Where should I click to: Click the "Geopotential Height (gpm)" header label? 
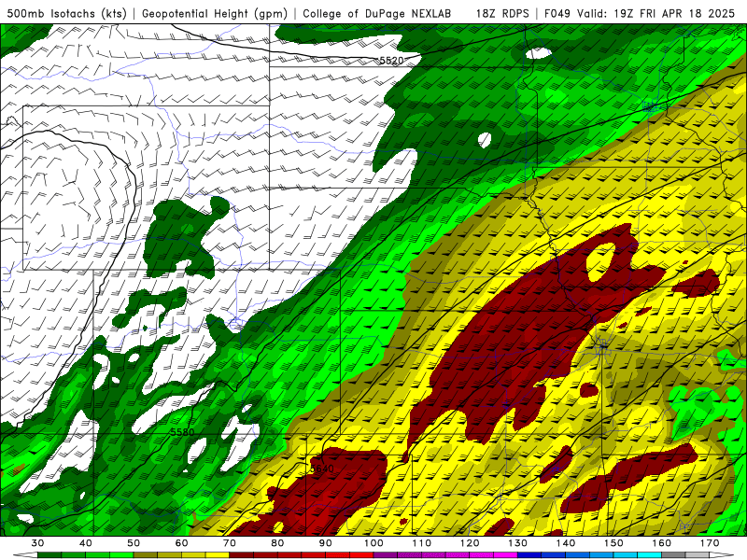pyautogui.click(x=215, y=13)
